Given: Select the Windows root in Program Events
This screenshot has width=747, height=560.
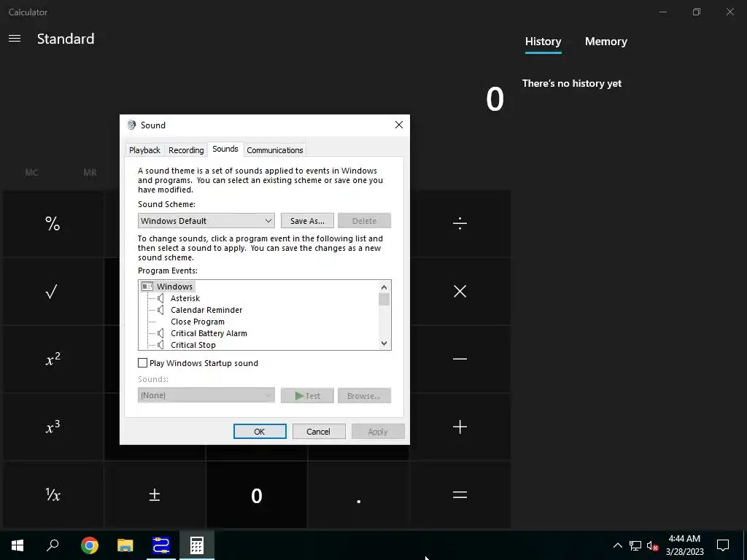Looking at the screenshot, I should pyautogui.click(x=174, y=286).
